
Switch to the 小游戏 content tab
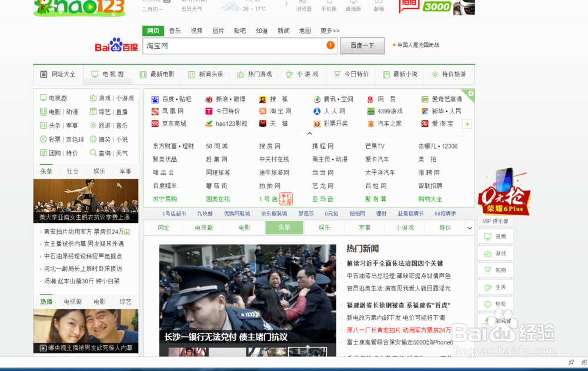pos(405,228)
